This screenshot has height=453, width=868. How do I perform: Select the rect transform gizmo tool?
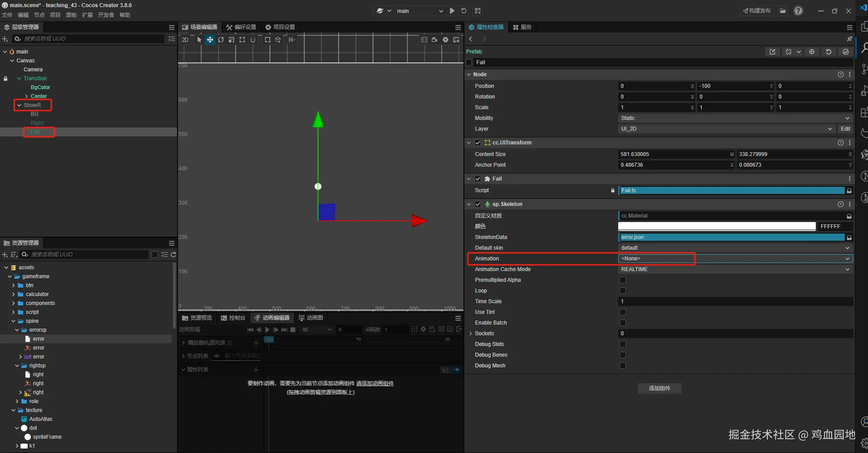(x=242, y=40)
